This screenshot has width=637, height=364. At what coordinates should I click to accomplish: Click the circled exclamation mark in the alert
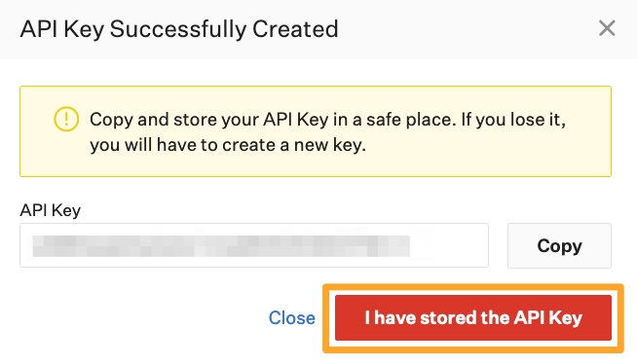[66, 120]
